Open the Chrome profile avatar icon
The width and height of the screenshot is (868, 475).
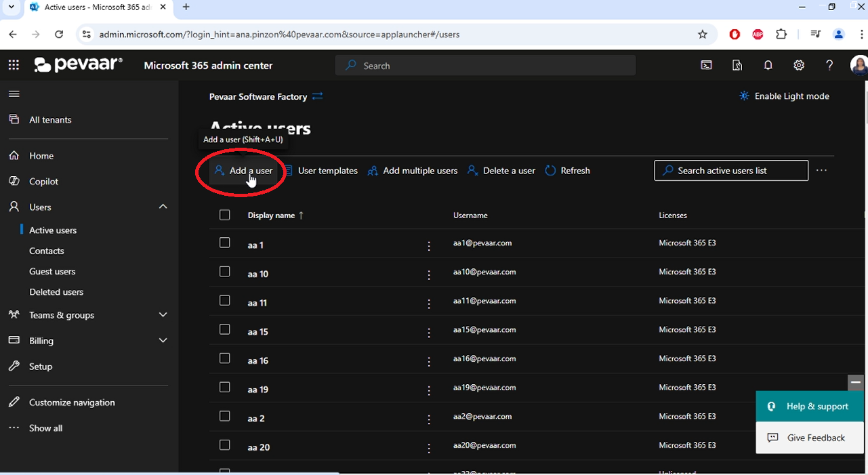(x=839, y=35)
